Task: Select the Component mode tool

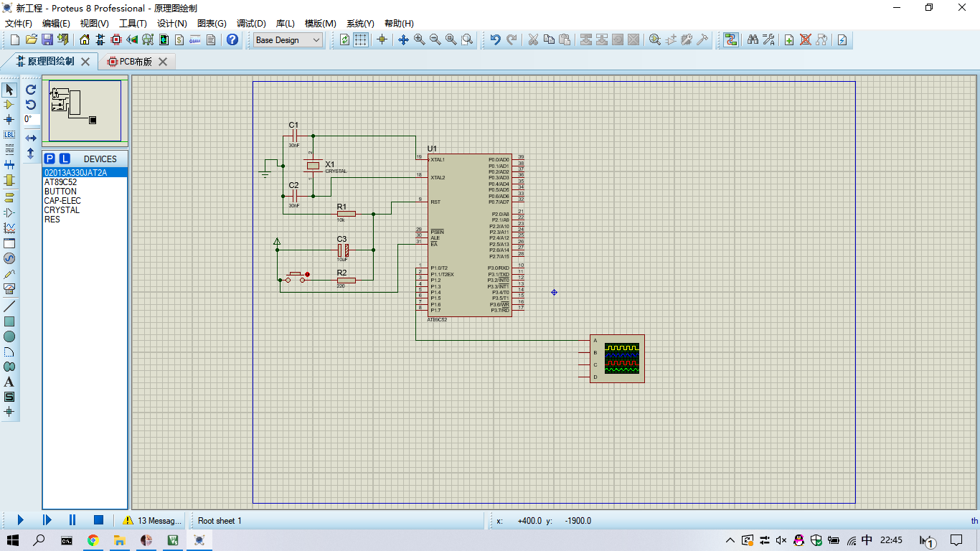Action: pos(9,105)
